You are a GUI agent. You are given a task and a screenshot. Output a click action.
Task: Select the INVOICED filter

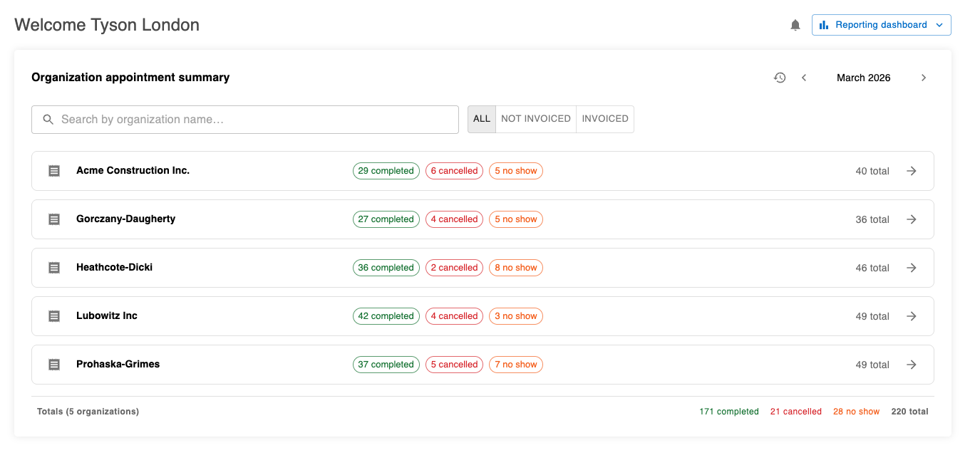(x=605, y=119)
